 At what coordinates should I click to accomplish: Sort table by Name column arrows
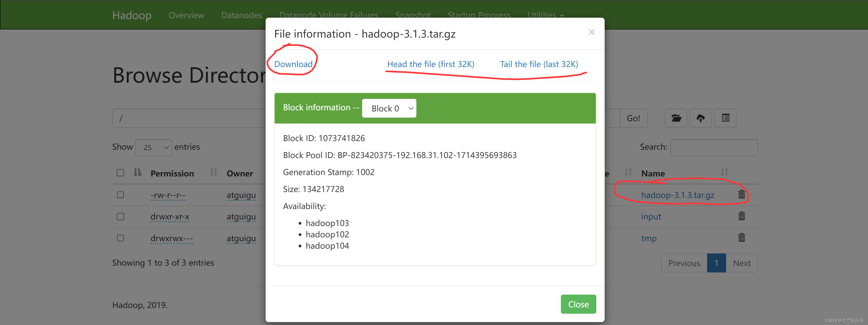[724, 173]
